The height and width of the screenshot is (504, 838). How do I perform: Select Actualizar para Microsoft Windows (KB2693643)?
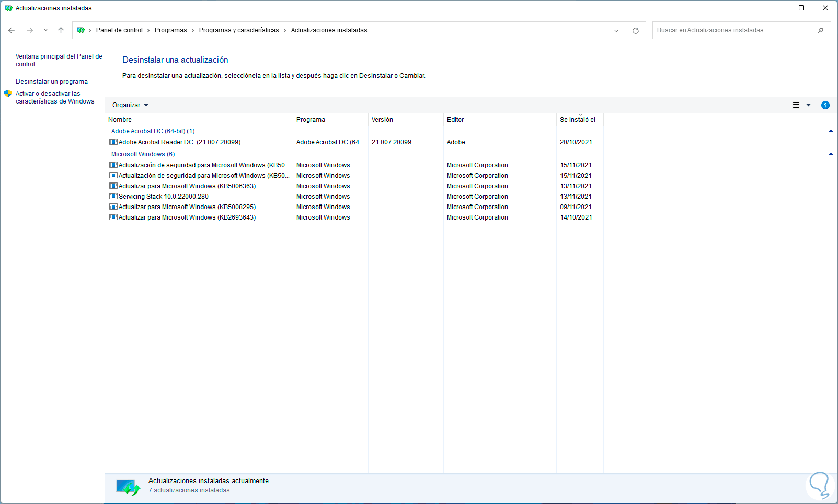[x=187, y=217]
